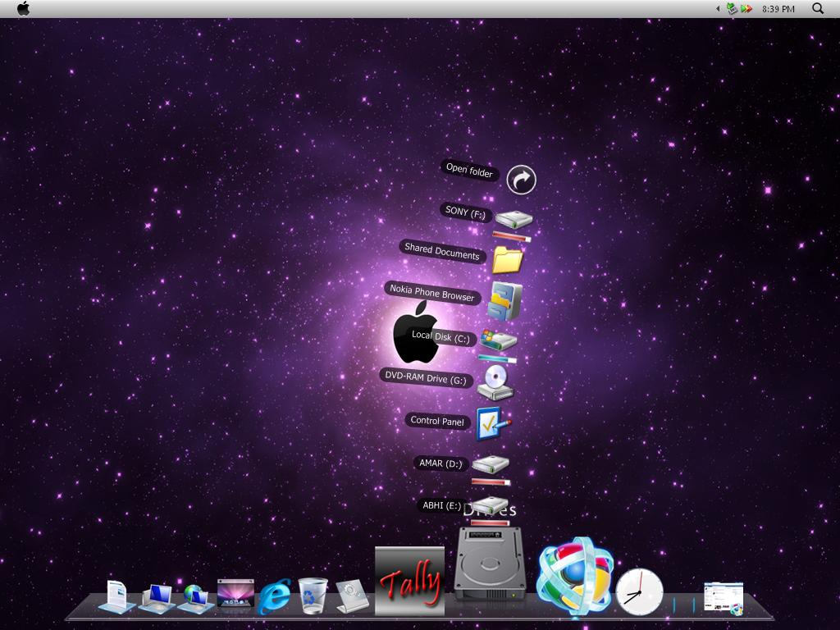The height and width of the screenshot is (630, 840).
Task: Click the green-red arrows tray icon
Action: coord(746,8)
